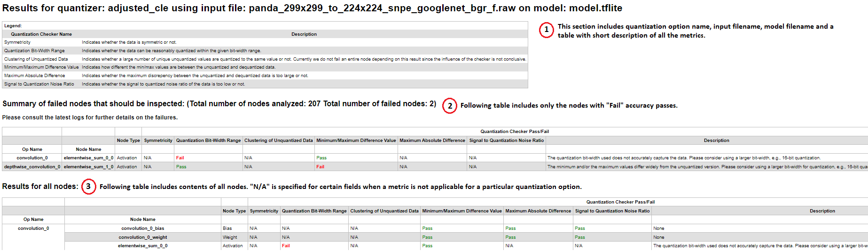This screenshot has width=868, height=251.
Task: Click "Node Name" header in failed-nodes summary table
Action: click(88, 149)
